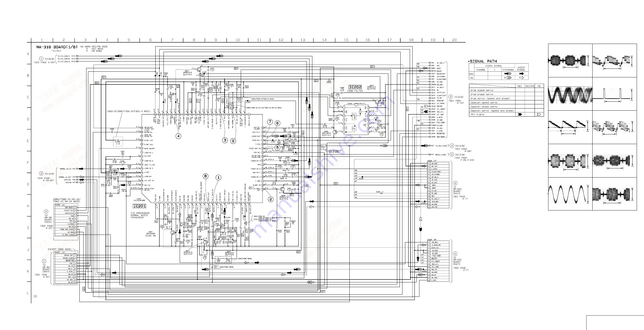This screenshot has height=330, width=644.
Task: Click page number '16' at bottom left
Action: (35, 296)
